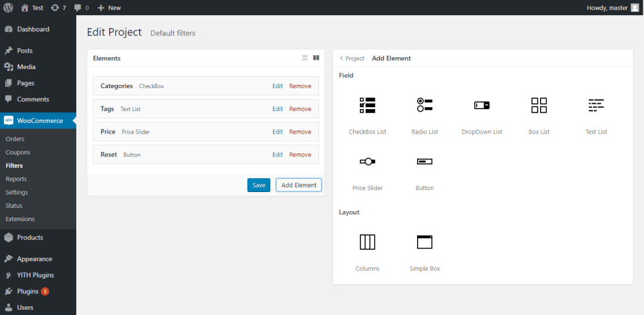Open the + New toolbar menu
The width and height of the screenshot is (644, 315).
109,8
